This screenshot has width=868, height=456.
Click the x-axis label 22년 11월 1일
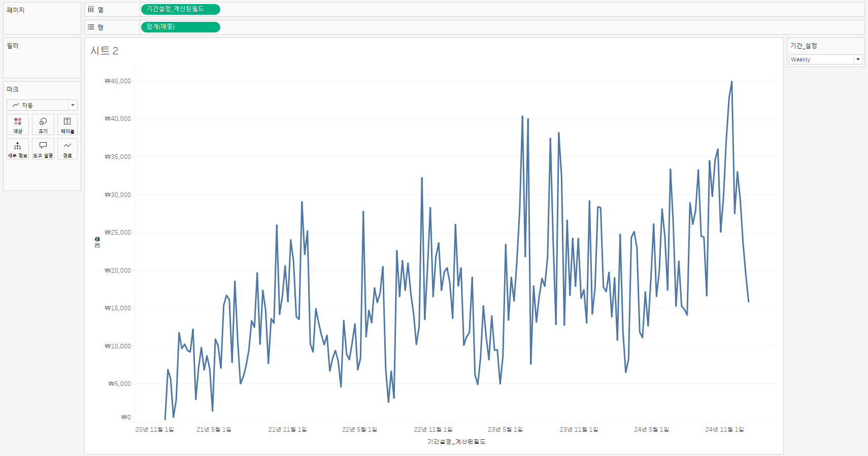(433, 430)
